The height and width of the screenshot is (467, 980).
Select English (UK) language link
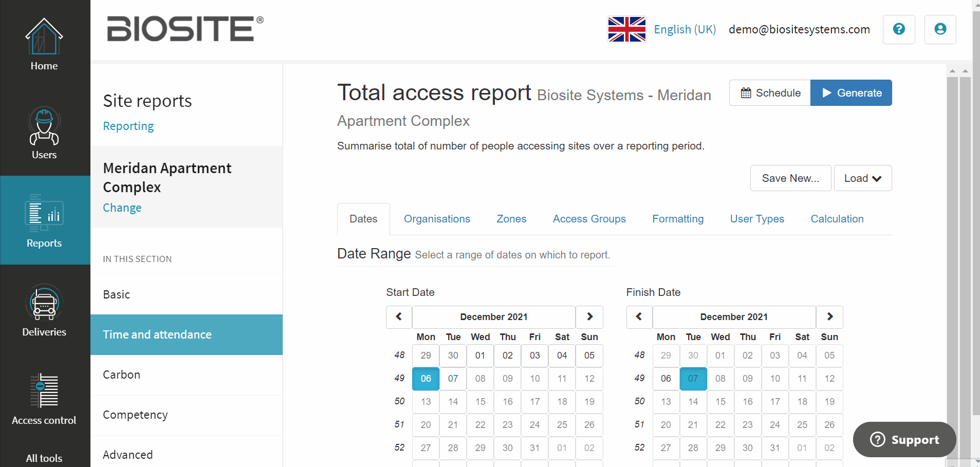coord(685,30)
